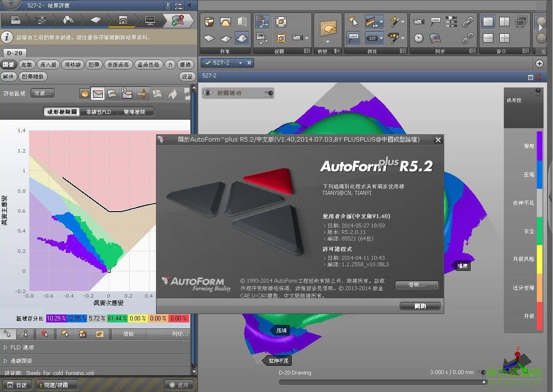Select the red point picker tool

[45, 334]
